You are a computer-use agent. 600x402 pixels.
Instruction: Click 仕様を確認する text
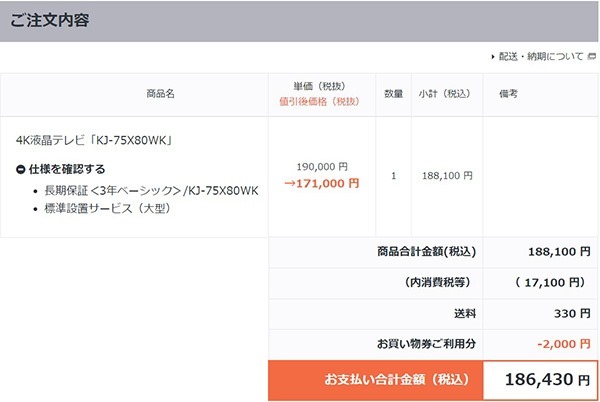68,169
